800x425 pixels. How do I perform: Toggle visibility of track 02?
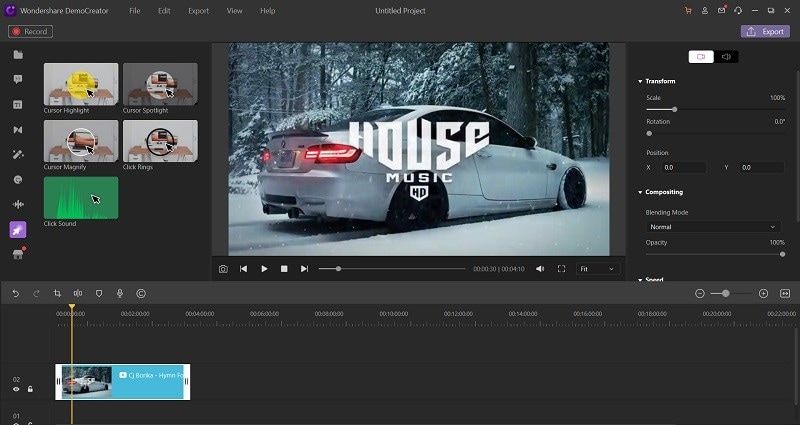tap(16, 389)
